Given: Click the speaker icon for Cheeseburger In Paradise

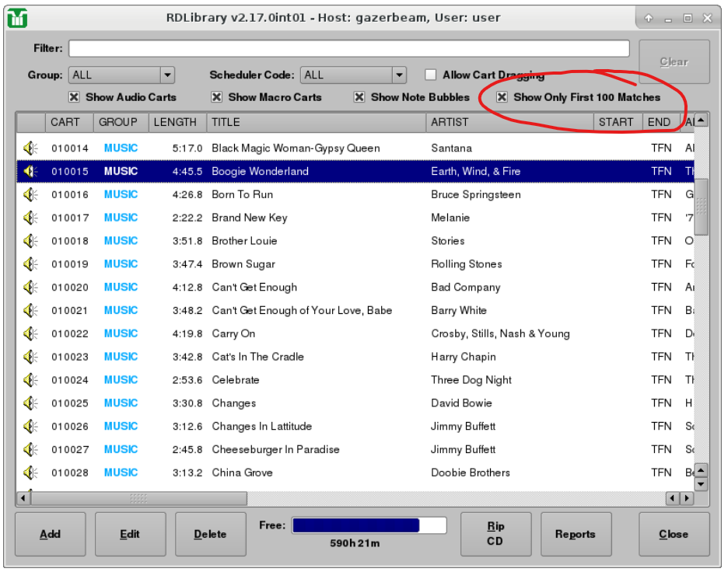Looking at the screenshot, I should pyautogui.click(x=30, y=449).
